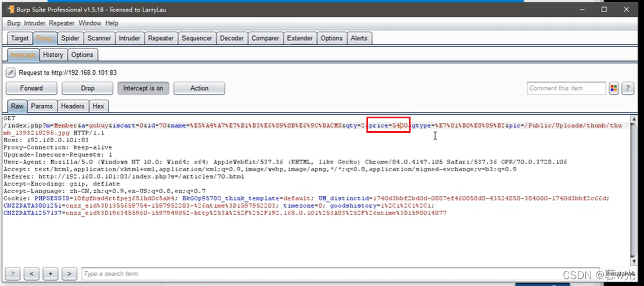Click the Request to http://192.168.0.101:83 label
Screen dimensions: 644x286
click(68, 73)
